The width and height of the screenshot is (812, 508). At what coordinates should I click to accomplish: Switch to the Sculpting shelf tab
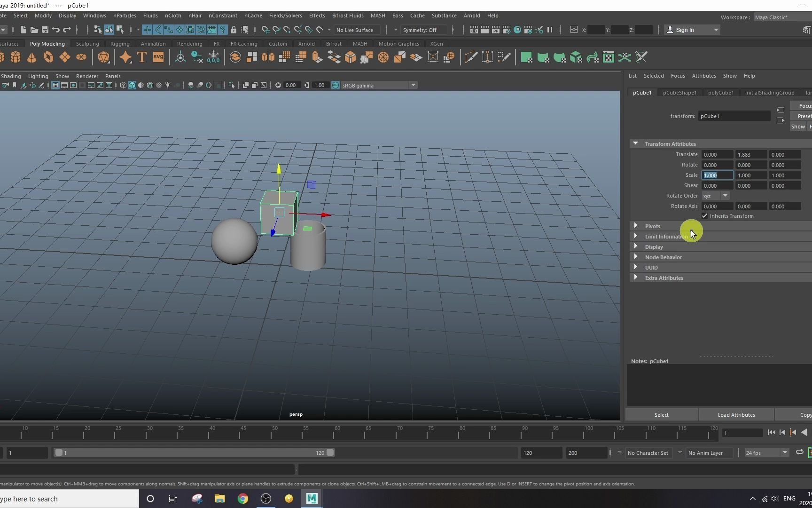pyautogui.click(x=87, y=44)
